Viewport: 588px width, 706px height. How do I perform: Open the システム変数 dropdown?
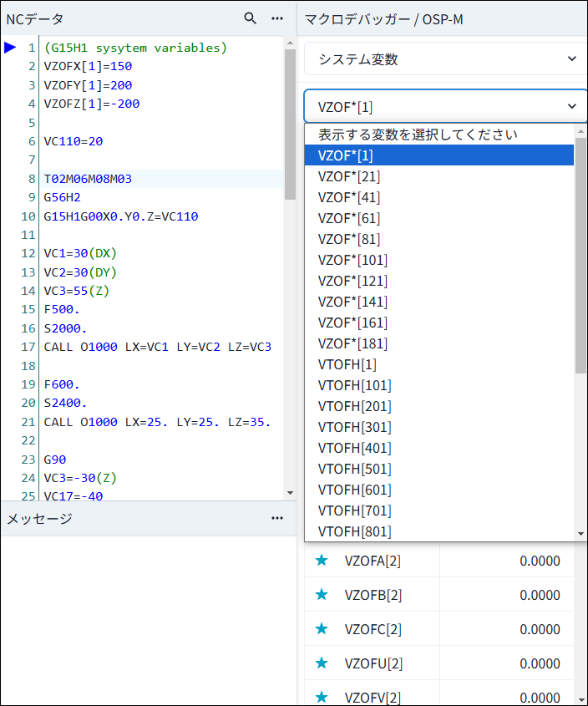[x=445, y=59]
